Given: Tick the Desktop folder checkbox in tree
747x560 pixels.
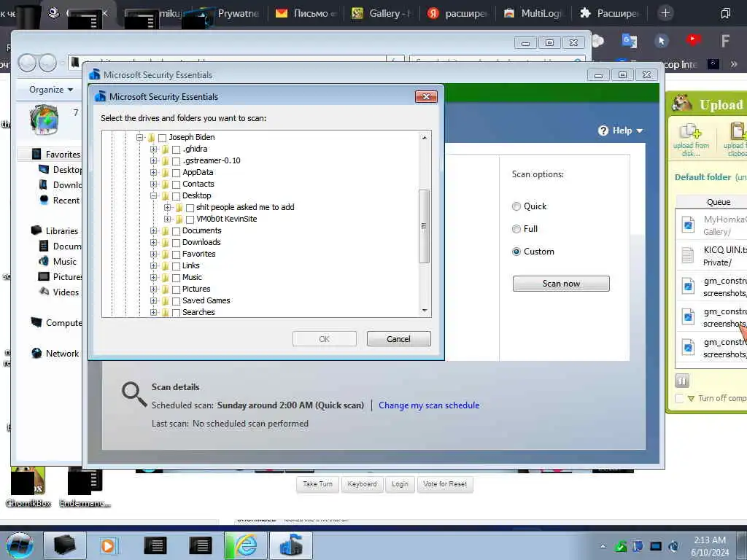Looking at the screenshot, I should (176, 196).
